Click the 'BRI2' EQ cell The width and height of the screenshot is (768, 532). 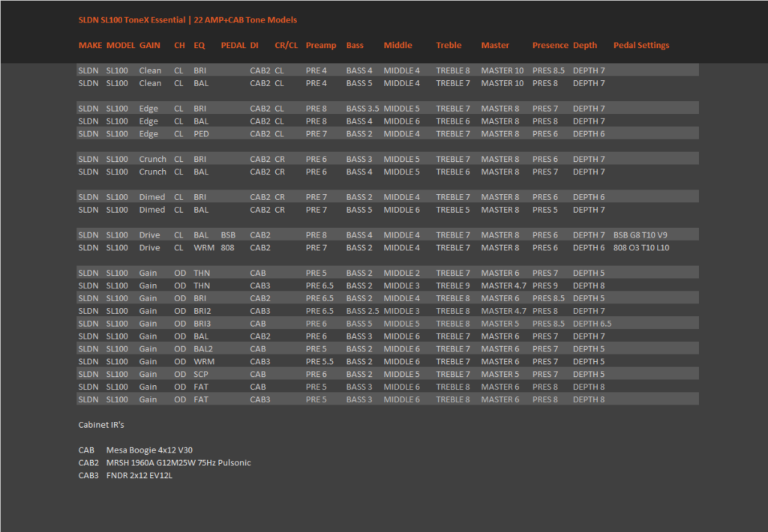[x=202, y=311]
